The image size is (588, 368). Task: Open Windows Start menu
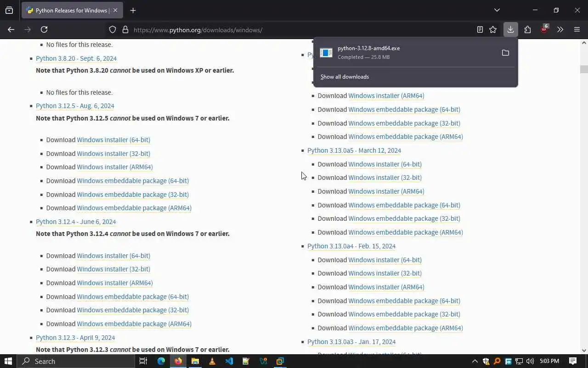point(8,361)
